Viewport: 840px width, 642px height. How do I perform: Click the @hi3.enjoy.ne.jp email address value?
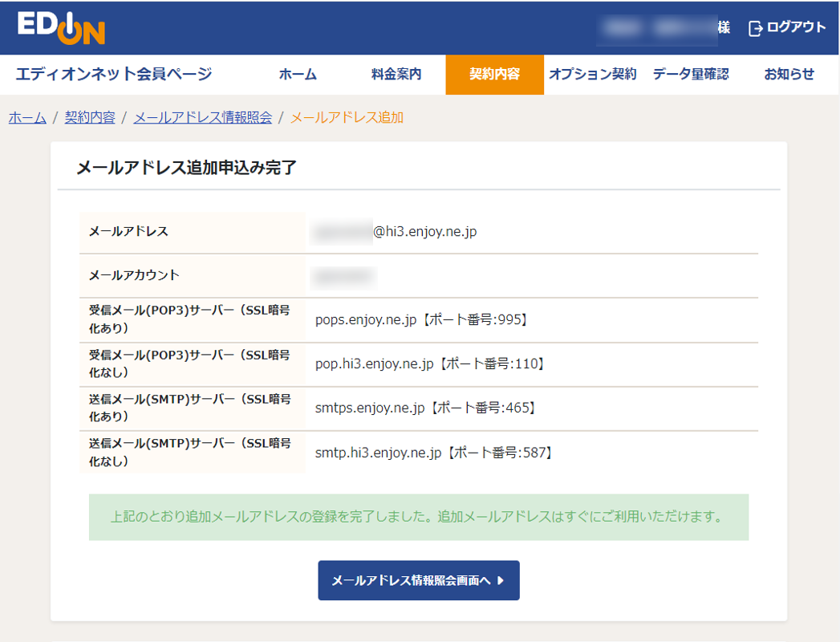pos(424,232)
